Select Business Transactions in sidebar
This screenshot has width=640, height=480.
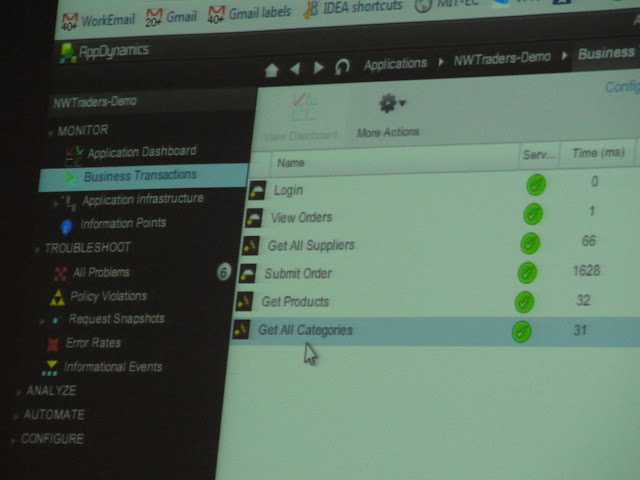click(x=143, y=177)
